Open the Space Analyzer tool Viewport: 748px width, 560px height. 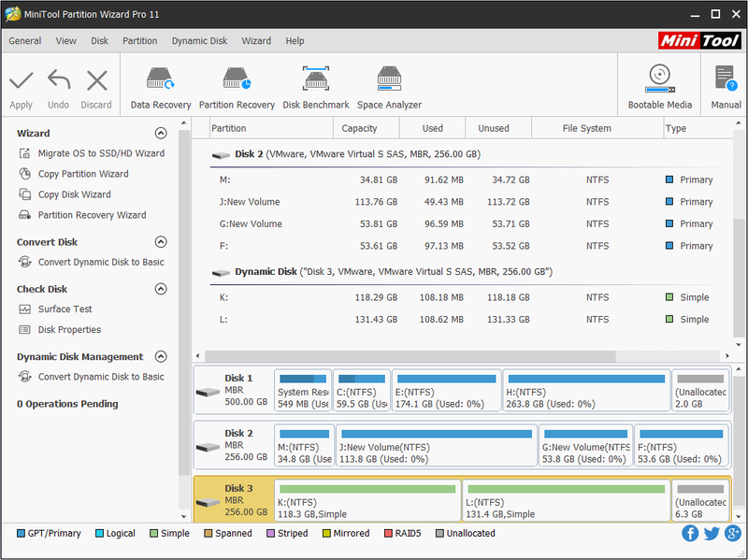click(x=389, y=88)
